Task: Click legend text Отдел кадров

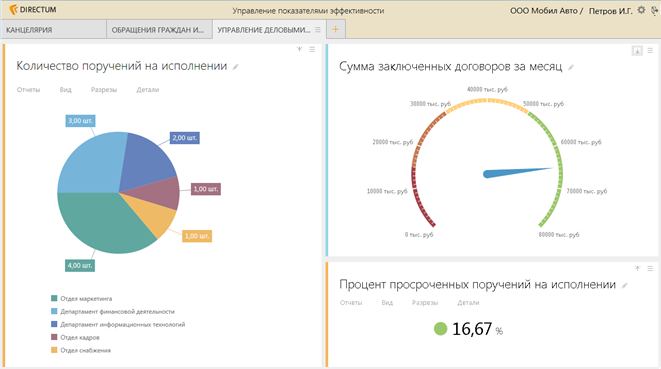Action: point(80,337)
